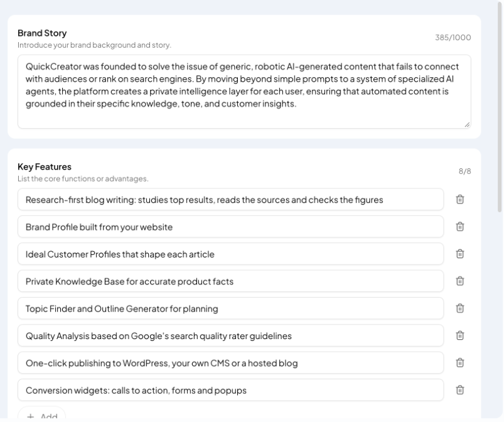The image size is (504, 422).
Task: Click the Brand Story text area
Action: point(244,92)
